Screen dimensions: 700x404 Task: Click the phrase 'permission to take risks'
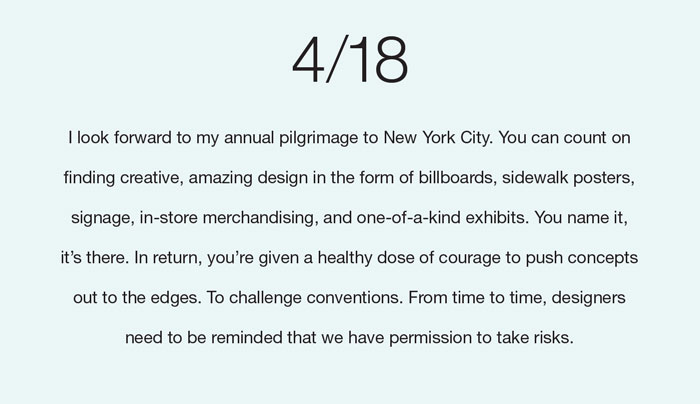pyautogui.click(x=479, y=338)
